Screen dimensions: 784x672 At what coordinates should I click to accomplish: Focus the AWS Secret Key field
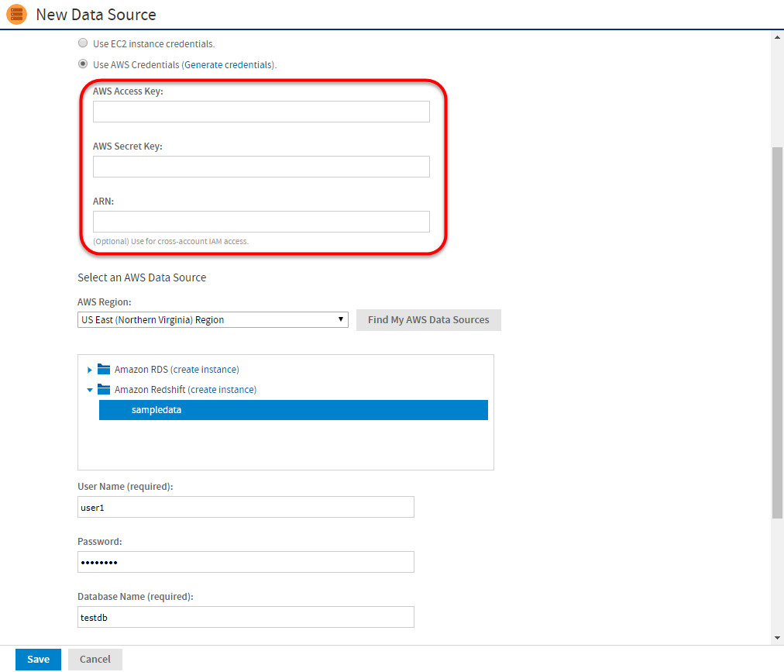coord(261,167)
